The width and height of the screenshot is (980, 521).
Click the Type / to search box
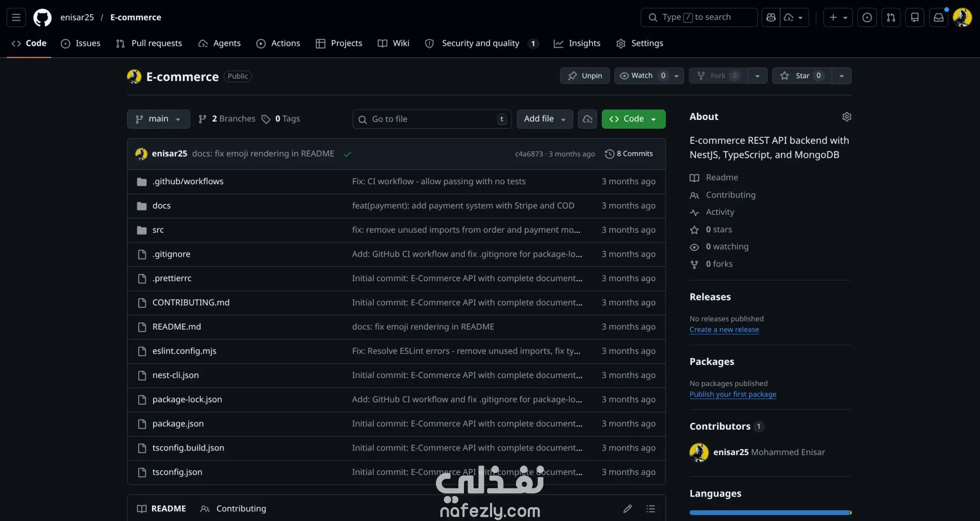[x=699, y=17]
